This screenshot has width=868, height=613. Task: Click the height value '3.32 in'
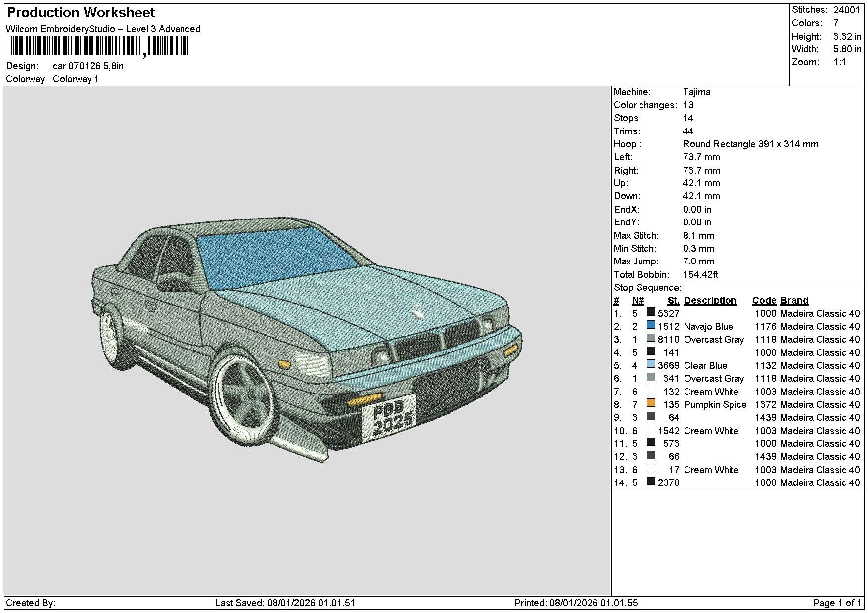click(847, 36)
